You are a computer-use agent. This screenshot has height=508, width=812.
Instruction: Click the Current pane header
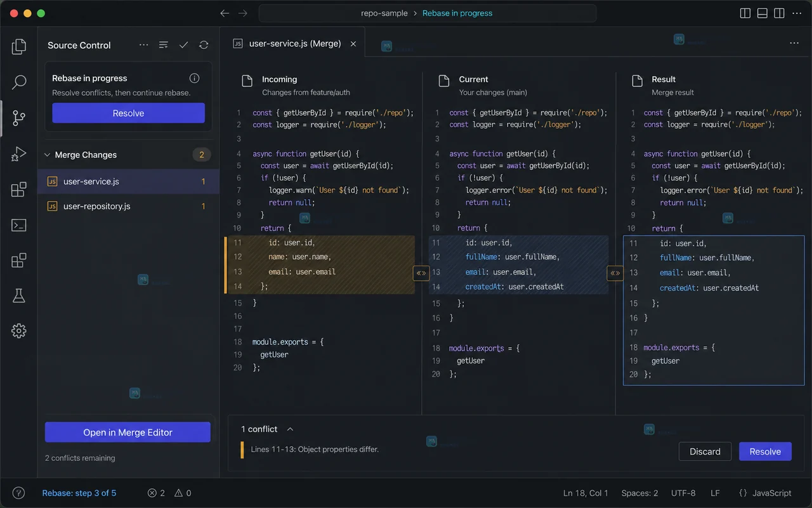coord(482,85)
